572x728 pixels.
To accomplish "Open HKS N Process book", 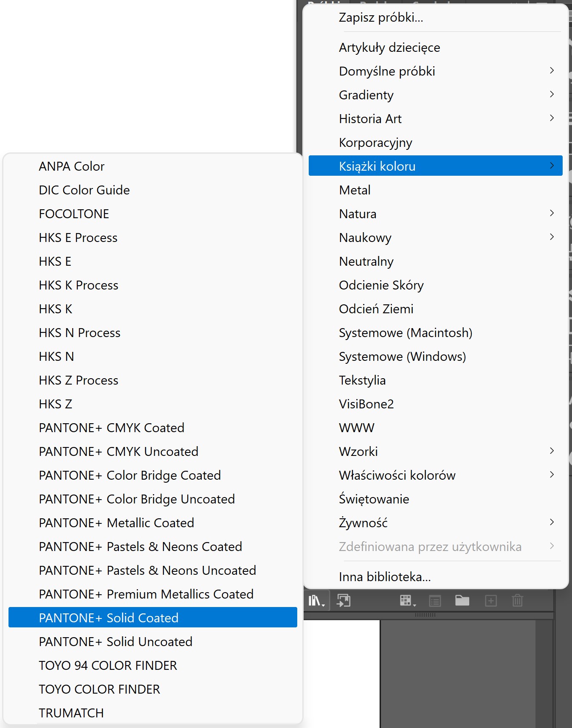I will pos(153,333).
